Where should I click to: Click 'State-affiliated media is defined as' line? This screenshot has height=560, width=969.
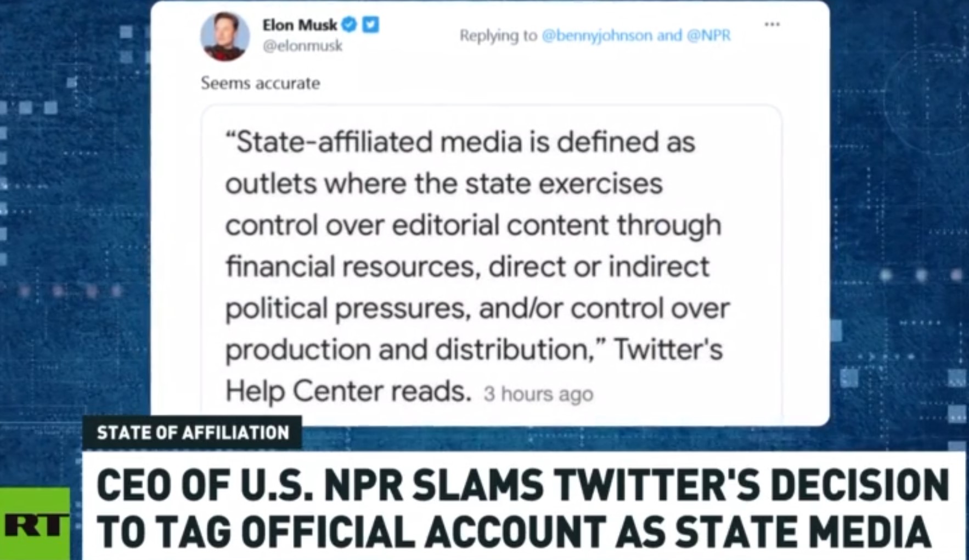pos(460,142)
